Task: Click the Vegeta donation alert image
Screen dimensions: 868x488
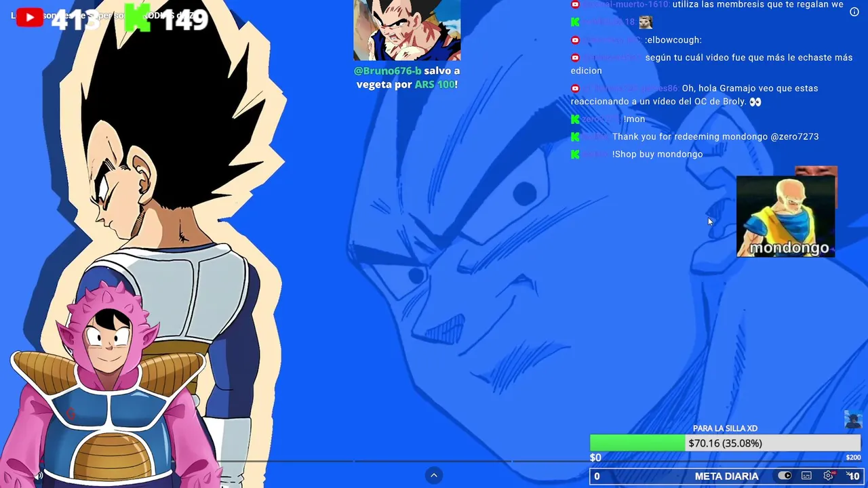Action: coord(407,30)
